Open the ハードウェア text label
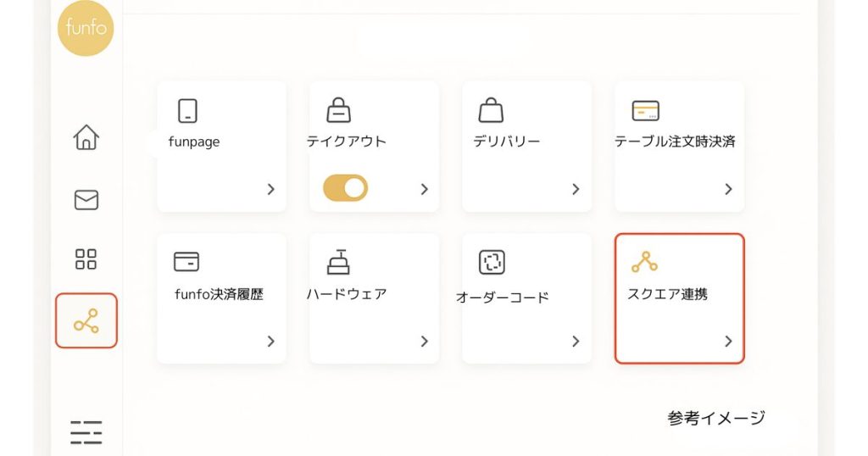The height and width of the screenshot is (456, 868). click(347, 294)
